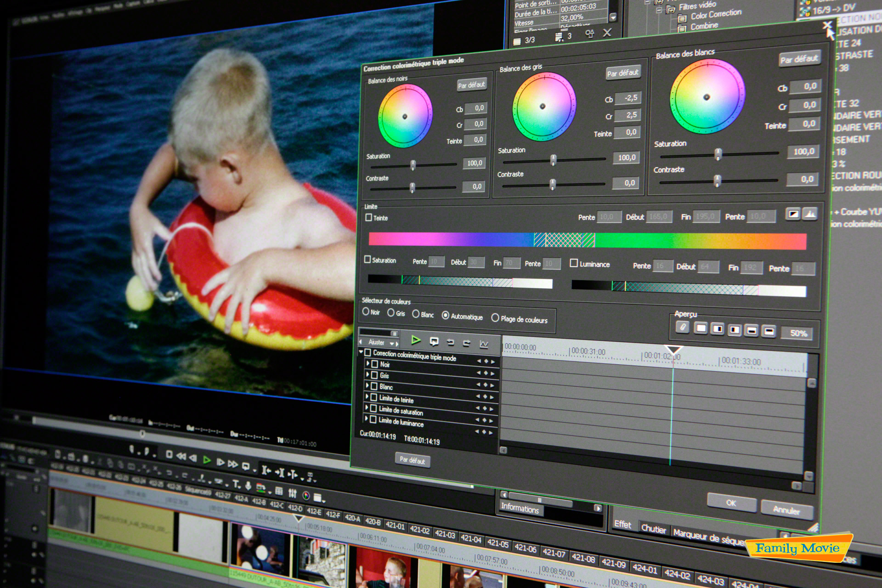This screenshot has height=588, width=882.
Task: Enable the Saturation limit checkbox
Action: point(367,260)
